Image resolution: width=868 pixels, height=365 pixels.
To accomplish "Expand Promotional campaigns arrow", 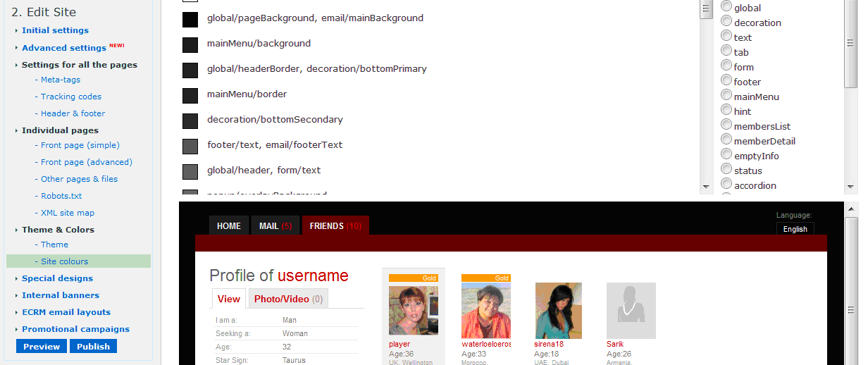I will [x=16, y=329].
